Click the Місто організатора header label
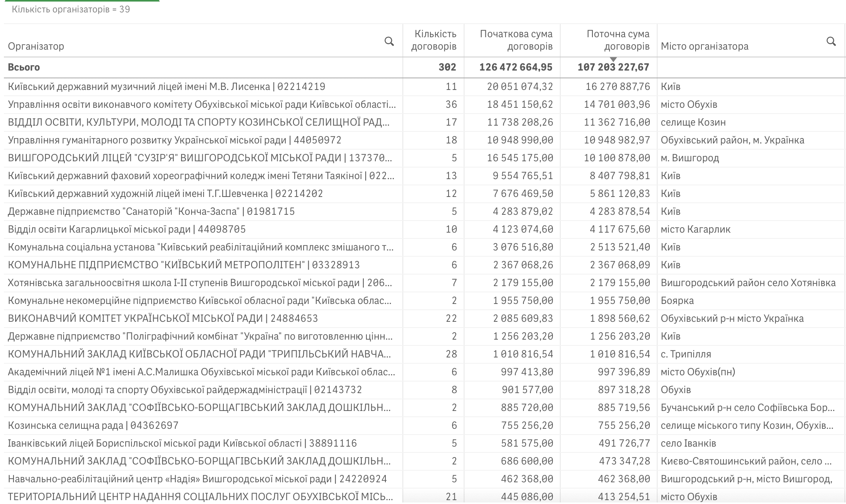The width and height of the screenshot is (846, 504). coord(704,47)
